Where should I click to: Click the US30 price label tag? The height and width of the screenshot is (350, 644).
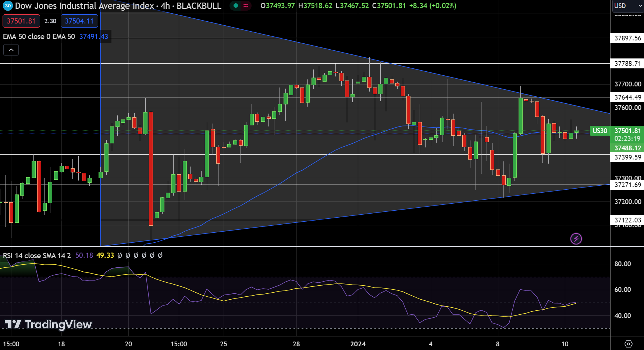(600, 131)
